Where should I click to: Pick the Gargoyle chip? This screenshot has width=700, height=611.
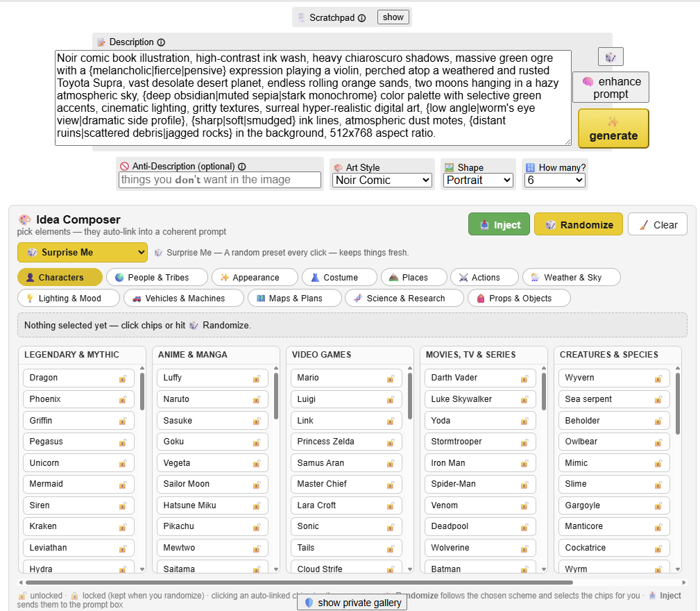click(614, 505)
